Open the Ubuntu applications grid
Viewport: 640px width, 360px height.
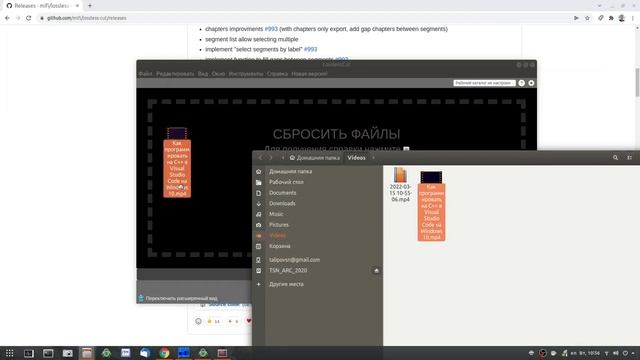[x=9, y=353]
